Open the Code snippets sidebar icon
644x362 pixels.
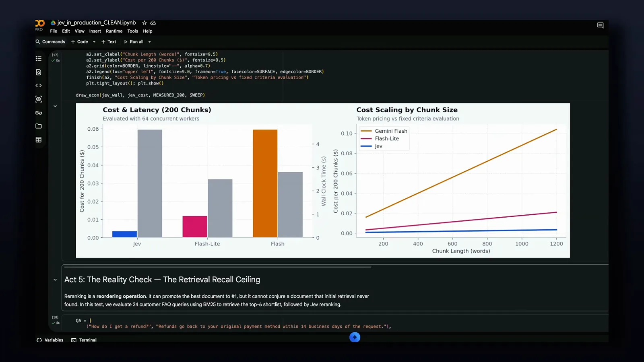[39, 86]
